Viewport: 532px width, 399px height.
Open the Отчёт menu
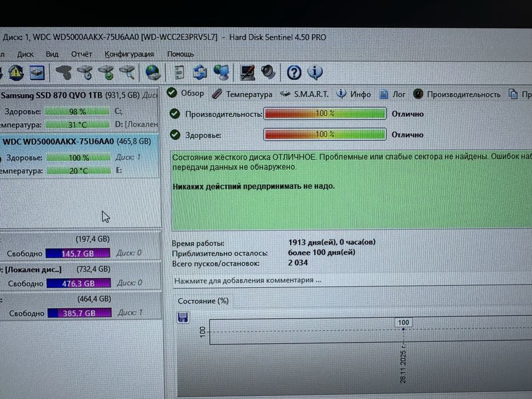coord(82,54)
